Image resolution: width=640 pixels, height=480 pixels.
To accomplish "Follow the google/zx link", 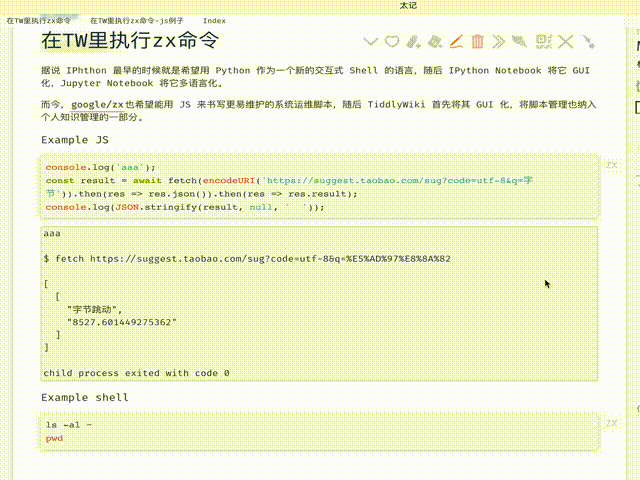I will tap(97, 104).
